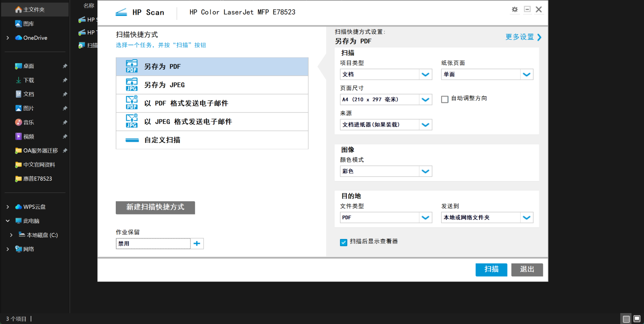Image resolution: width=644 pixels, height=324 pixels.
Task: Select the 自定义扫描 shortcut
Action: 212,140
